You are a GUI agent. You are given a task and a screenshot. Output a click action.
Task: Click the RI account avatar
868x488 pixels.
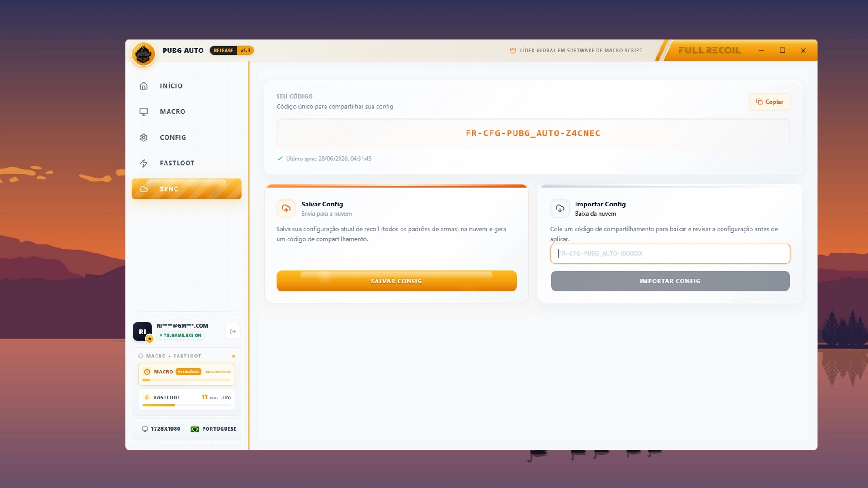pyautogui.click(x=142, y=332)
